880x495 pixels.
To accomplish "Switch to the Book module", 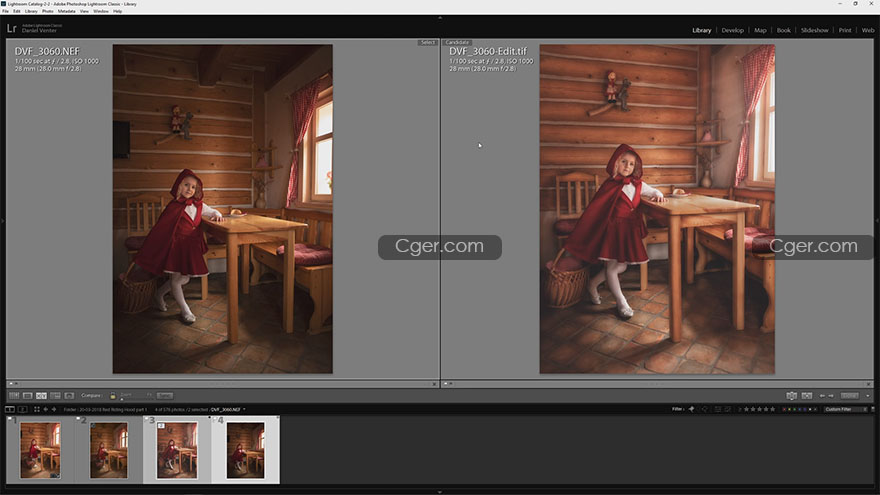I will click(783, 30).
